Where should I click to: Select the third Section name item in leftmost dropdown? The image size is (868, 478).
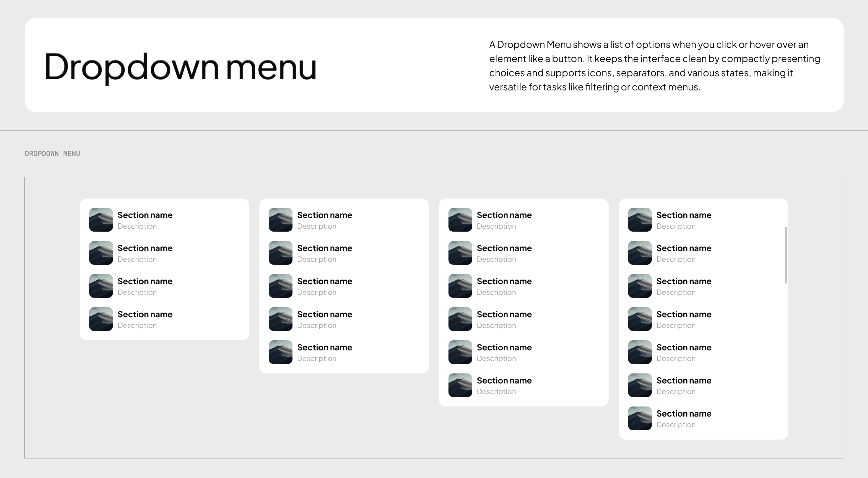pos(145,281)
